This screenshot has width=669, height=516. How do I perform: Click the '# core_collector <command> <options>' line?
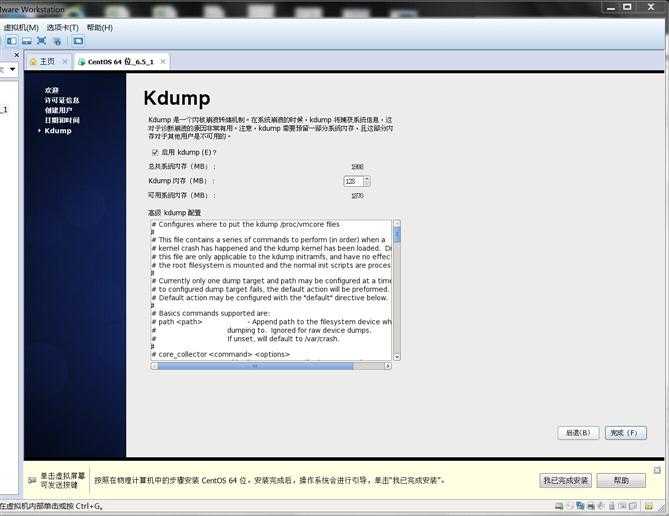[221, 354]
